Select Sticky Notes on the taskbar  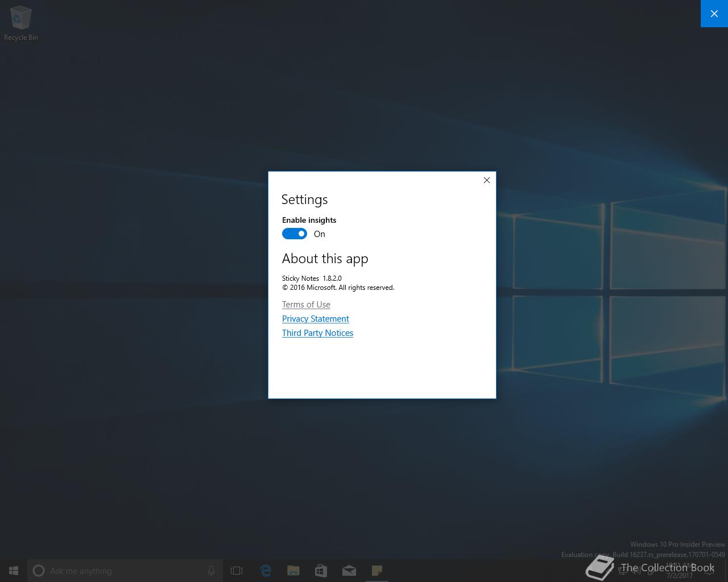click(377, 571)
